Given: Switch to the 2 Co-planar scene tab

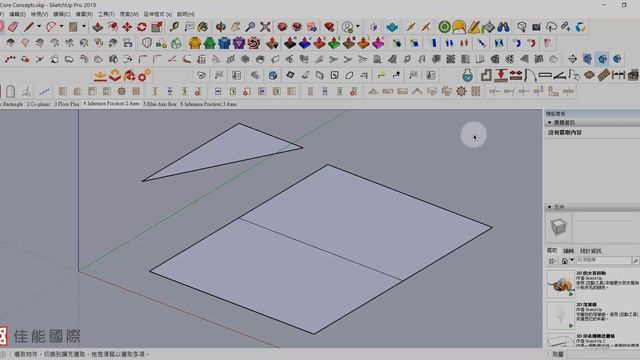Looking at the screenshot, I should coord(38,104).
